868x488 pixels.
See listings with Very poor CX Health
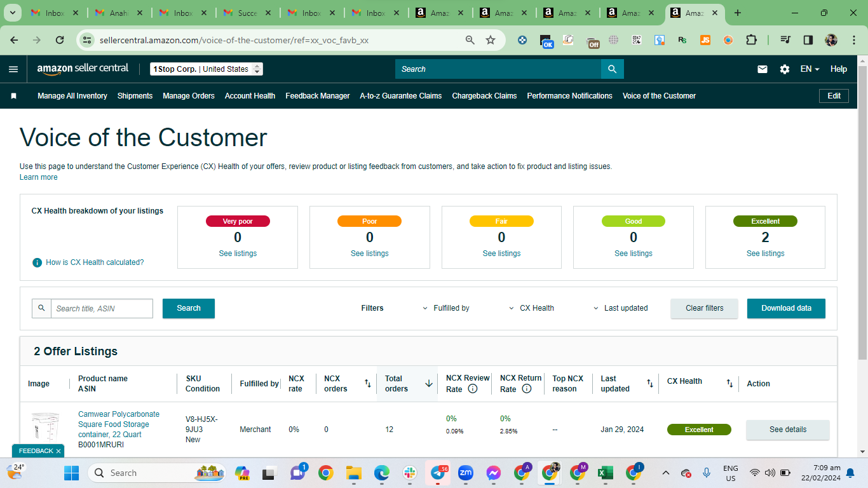pos(238,254)
